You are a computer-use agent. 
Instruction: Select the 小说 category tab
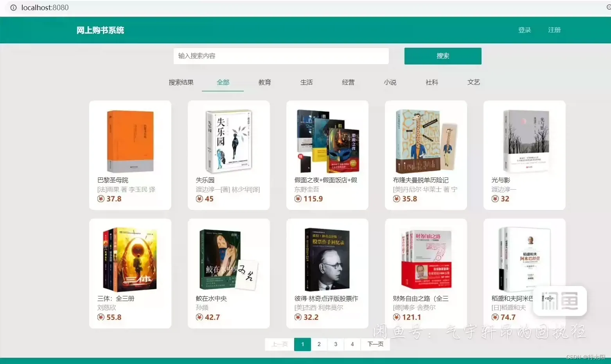click(390, 82)
